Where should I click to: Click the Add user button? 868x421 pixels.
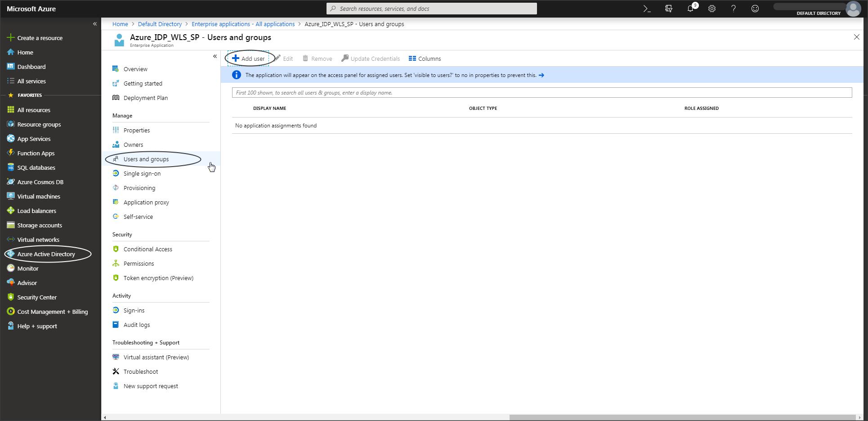click(248, 59)
